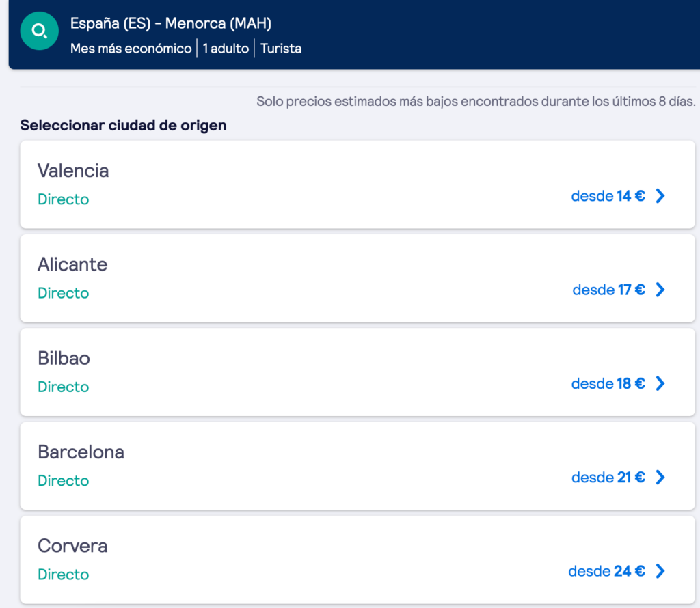Image resolution: width=700 pixels, height=608 pixels.
Task: Change the '1 adulto' passenger setting
Action: click(226, 49)
